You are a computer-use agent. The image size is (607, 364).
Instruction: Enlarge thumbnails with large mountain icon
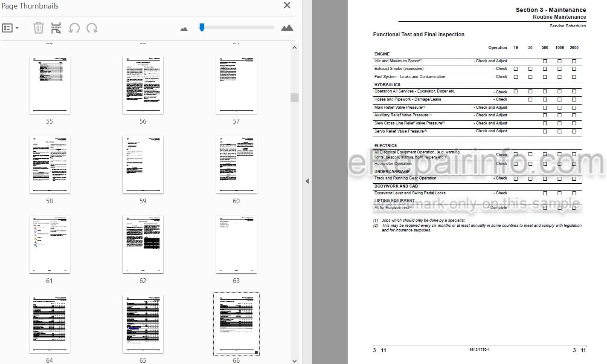[287, 28]
